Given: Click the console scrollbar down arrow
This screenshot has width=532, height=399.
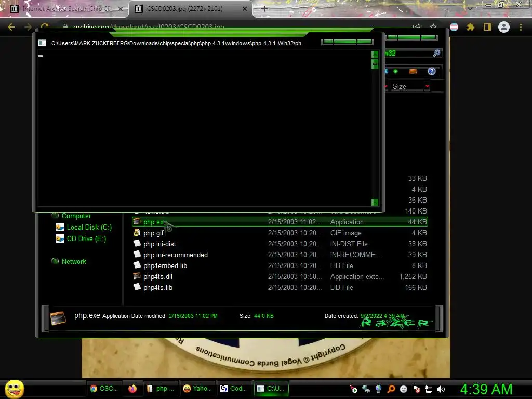Looking at the screenshot, I should tap(375, 202).
